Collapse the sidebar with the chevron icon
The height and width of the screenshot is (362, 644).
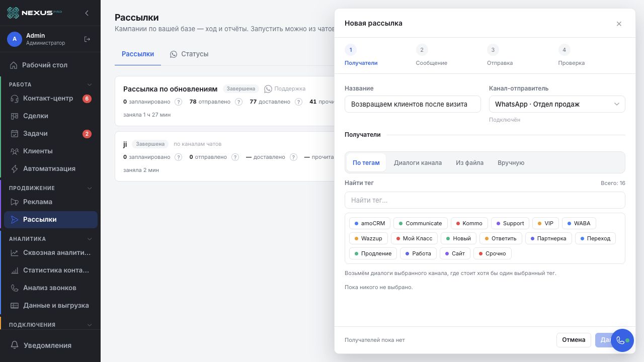[x=87, y=13]
